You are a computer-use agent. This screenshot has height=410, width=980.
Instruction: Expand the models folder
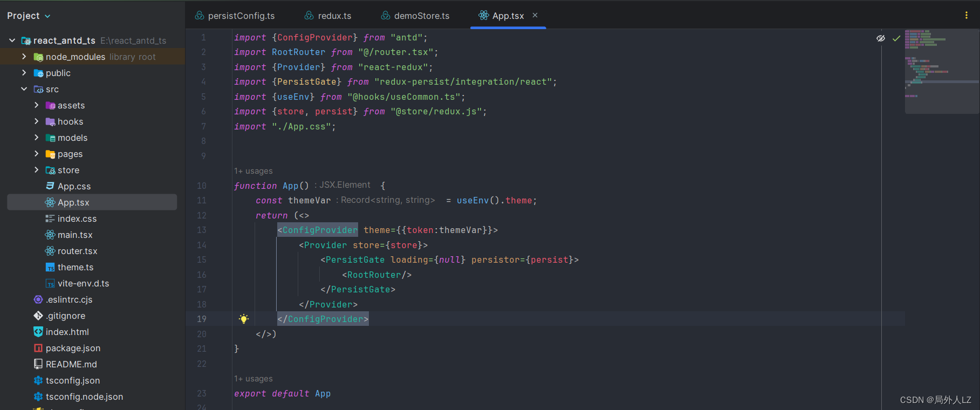pyautogui.click(x=36, y=138)
